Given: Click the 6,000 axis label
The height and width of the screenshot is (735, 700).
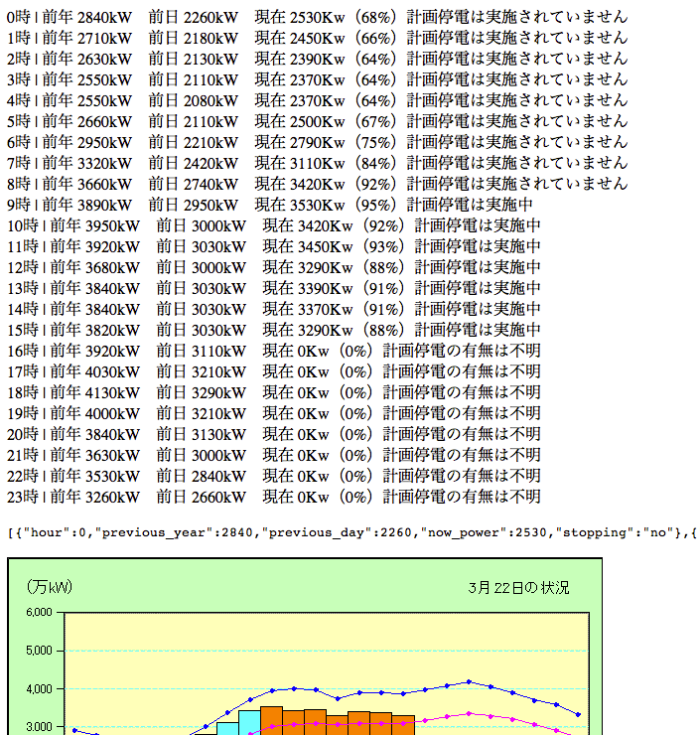Looking at the screenshot, I should coord(40,612).
